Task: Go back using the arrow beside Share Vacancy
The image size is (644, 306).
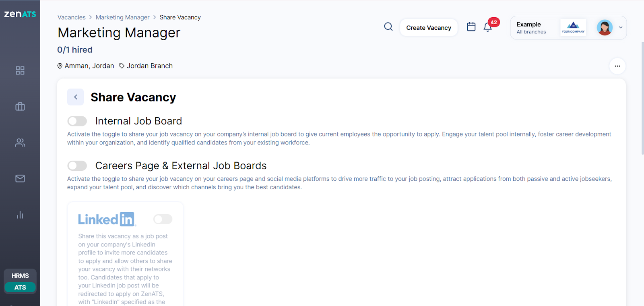Action: tap(76, 97)
